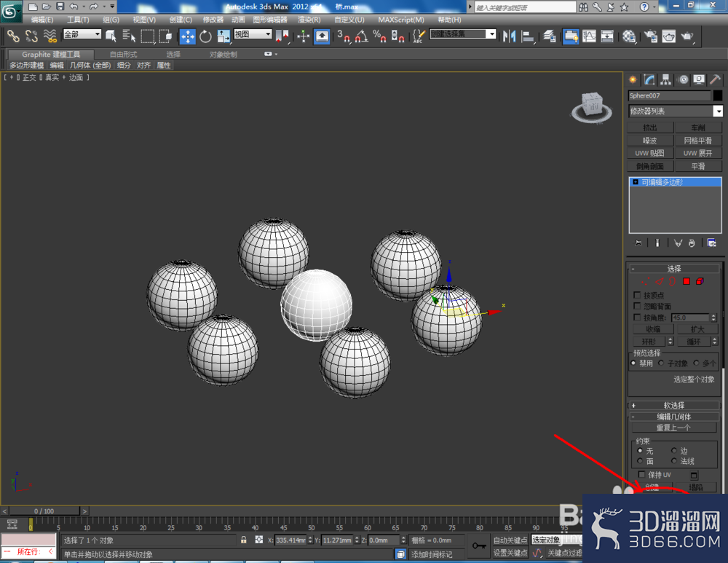Select Vertex sub-object level
Image resolution: width=728 pixels, height=563 pixels.
(645, 281)
